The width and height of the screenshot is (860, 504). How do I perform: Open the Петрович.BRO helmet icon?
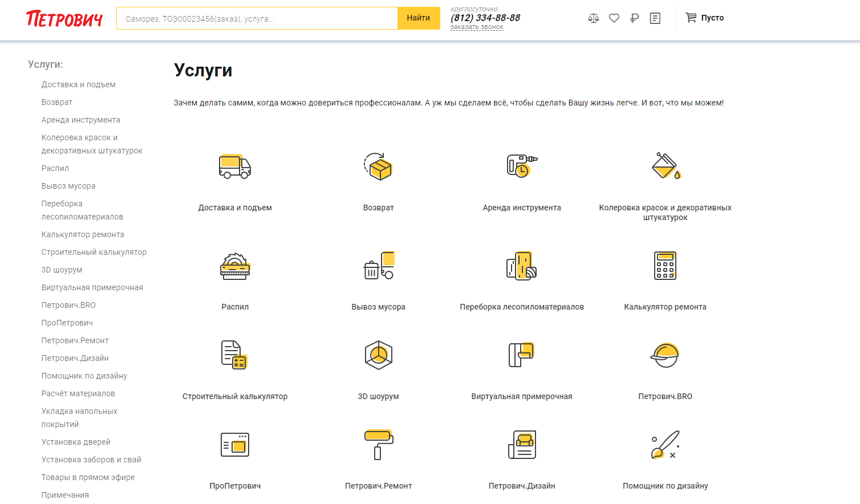[x=665, y=355]
